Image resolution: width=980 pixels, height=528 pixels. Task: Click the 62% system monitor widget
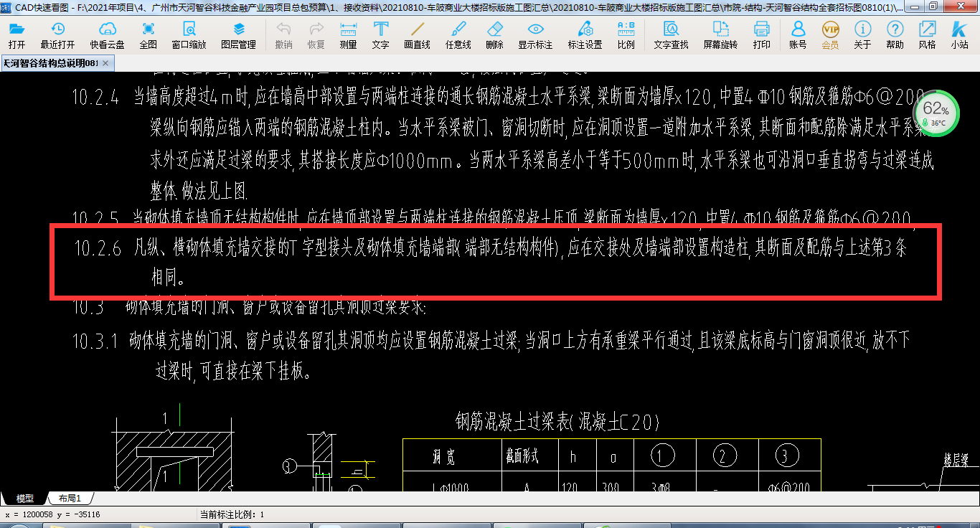936,114
